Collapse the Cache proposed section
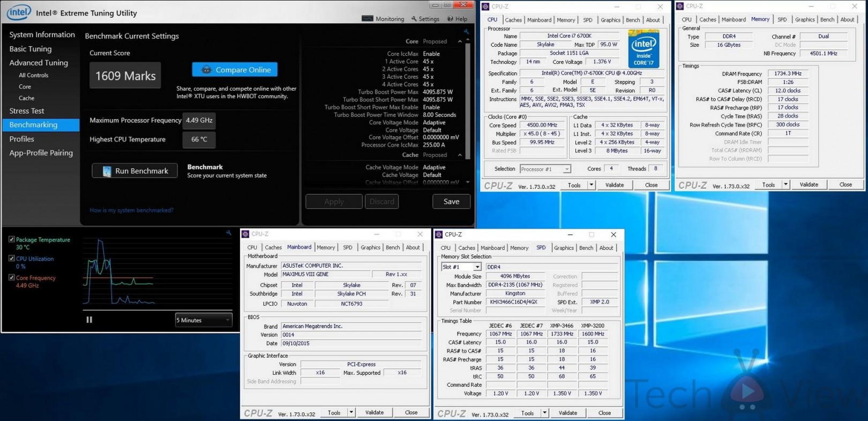868x421 pixels. coord(460,155)
